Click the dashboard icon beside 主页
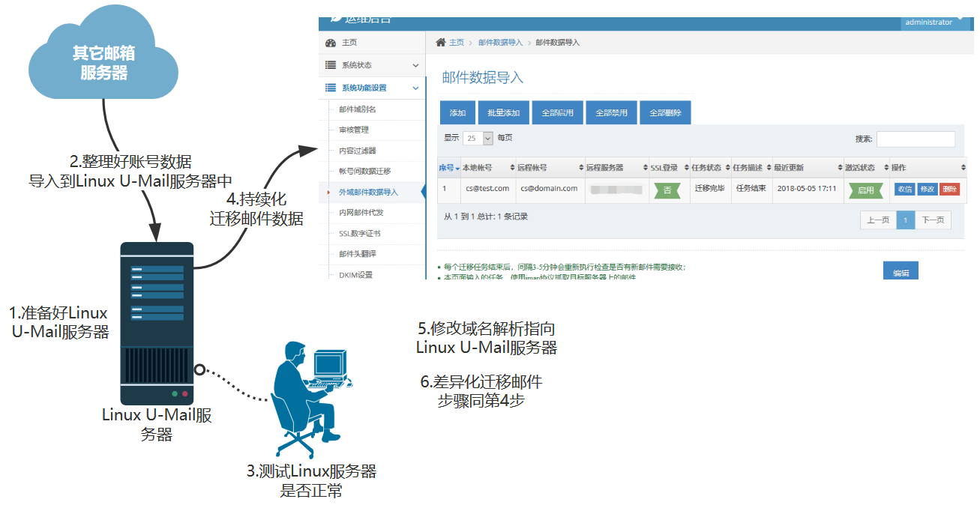The image size is (980, 508). click(x=331, y=43)
